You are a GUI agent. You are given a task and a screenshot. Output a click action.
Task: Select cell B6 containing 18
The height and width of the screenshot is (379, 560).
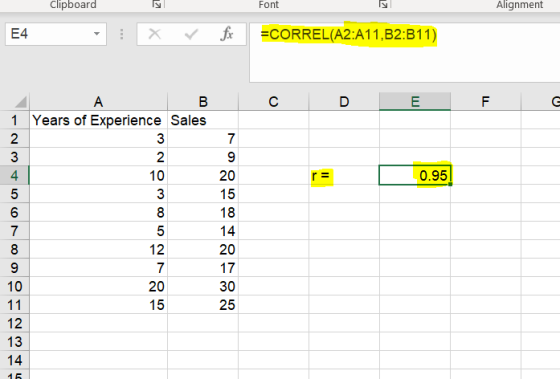point(203,213)
